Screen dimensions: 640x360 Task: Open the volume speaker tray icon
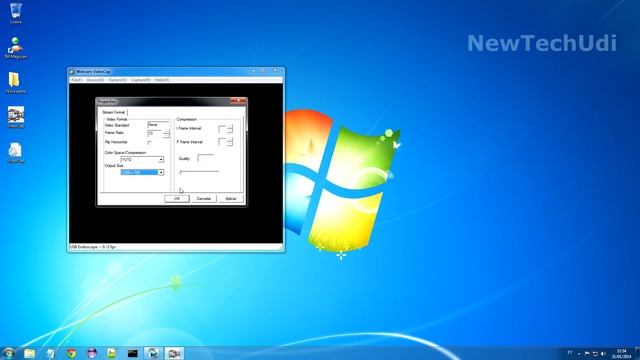tap(603, 353)
